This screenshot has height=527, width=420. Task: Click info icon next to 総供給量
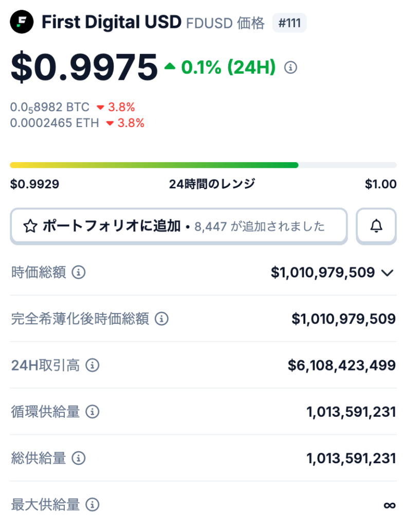pos(78,458)
